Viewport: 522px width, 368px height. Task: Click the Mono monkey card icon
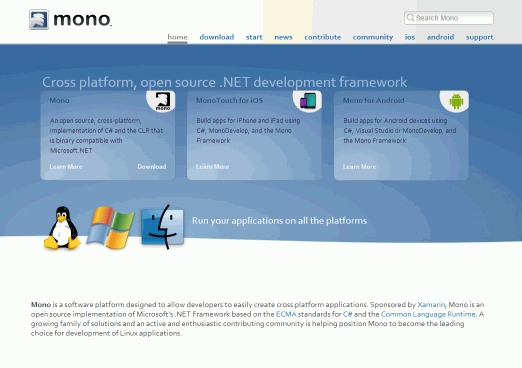(x=163, y=101)
